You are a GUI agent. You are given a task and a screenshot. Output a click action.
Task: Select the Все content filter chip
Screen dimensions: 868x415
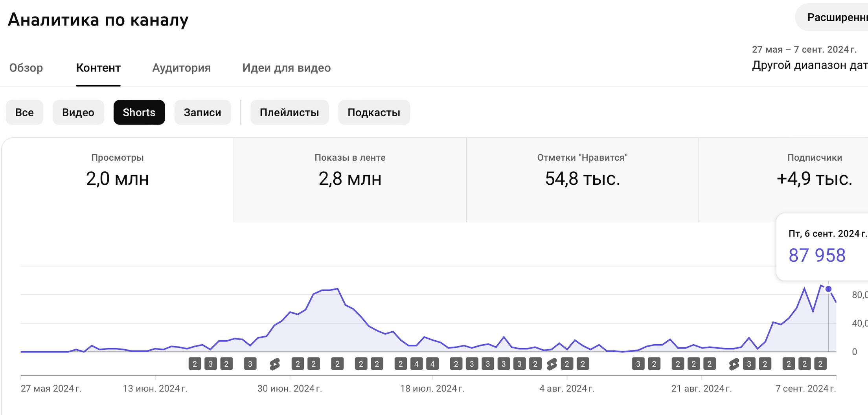point(24,112)
